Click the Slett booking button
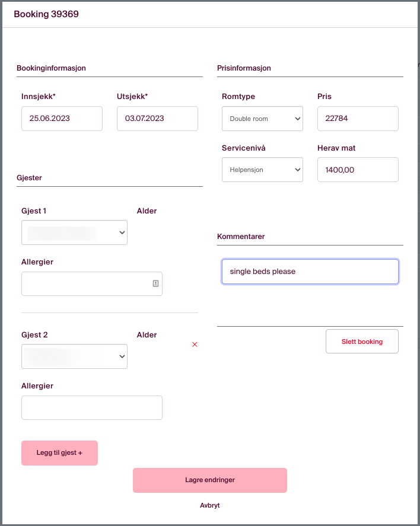The image size is (420, 526). [x=362, y=342]
